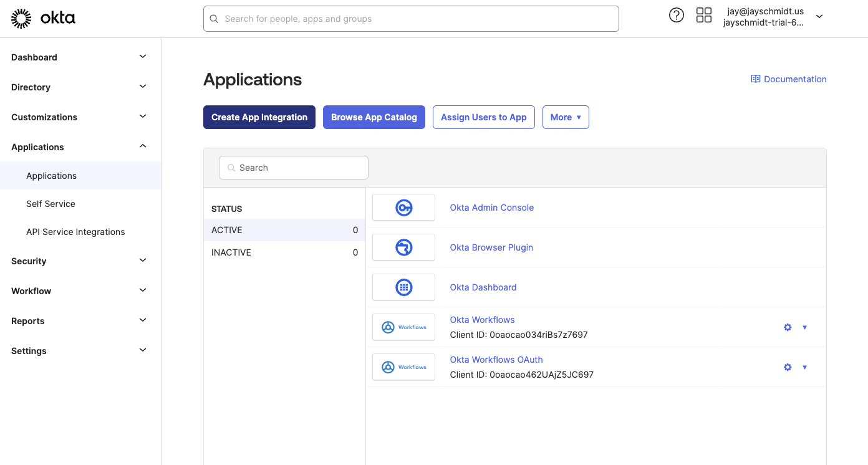Open the app switcher grid icon

click(703, 15)
